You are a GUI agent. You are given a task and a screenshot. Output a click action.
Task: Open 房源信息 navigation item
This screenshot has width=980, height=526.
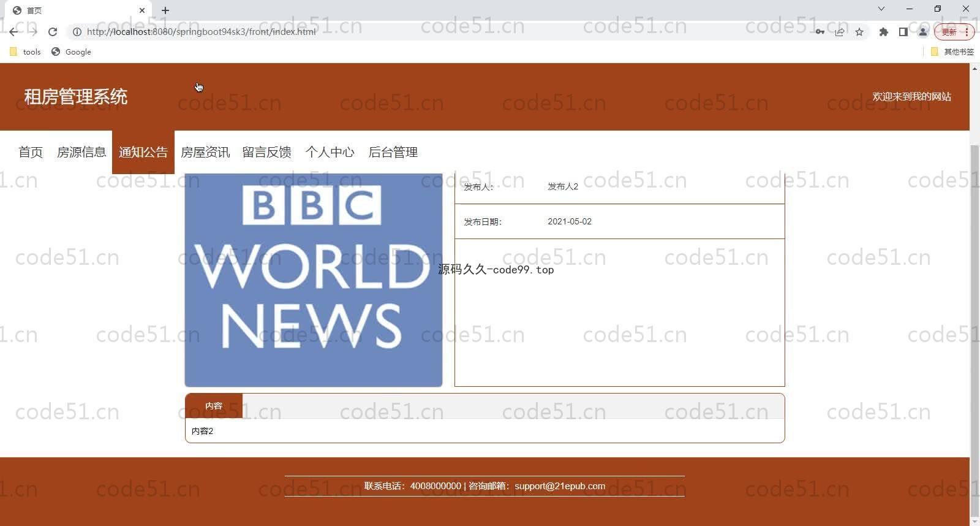click(81, 152)
